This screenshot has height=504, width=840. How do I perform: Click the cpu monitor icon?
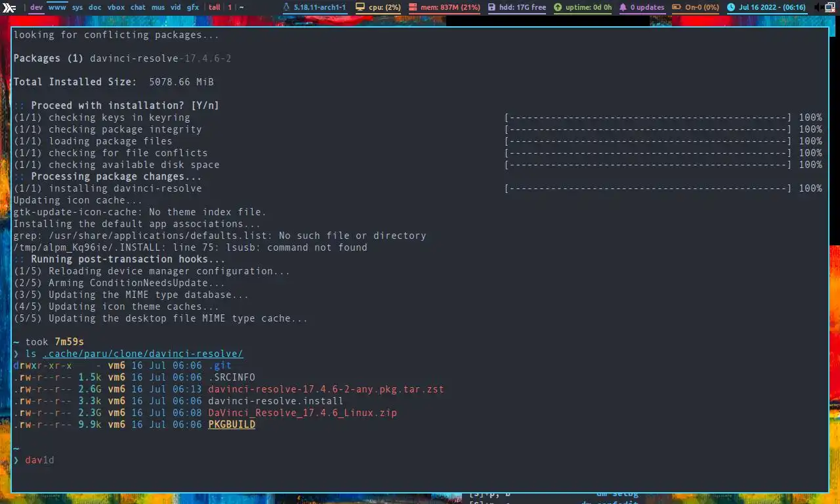click(360, 7)
